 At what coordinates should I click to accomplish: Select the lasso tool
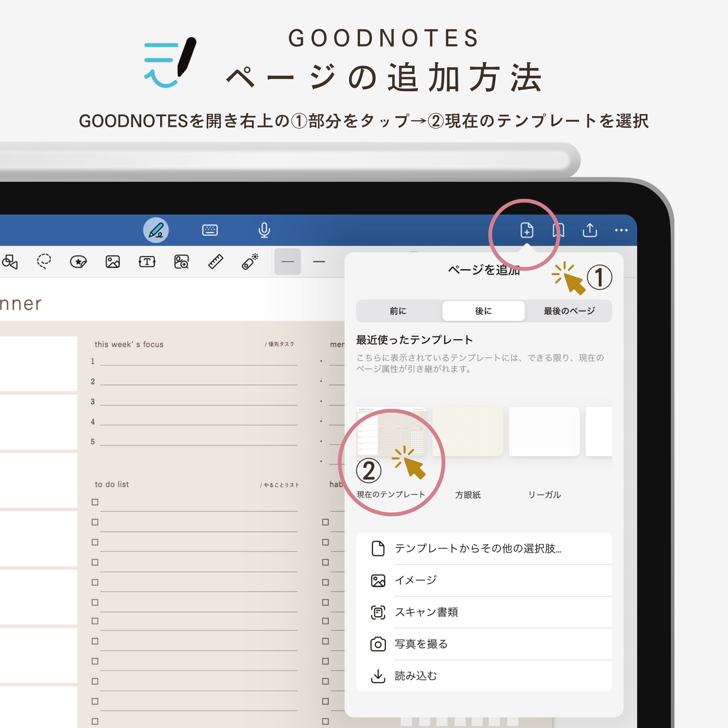point(44,261)
